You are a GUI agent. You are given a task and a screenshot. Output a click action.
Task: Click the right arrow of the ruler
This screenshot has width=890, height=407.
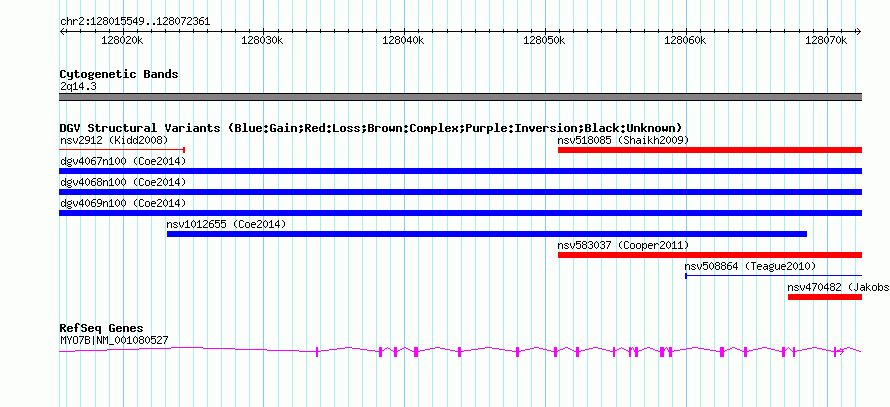pos(859,31)
